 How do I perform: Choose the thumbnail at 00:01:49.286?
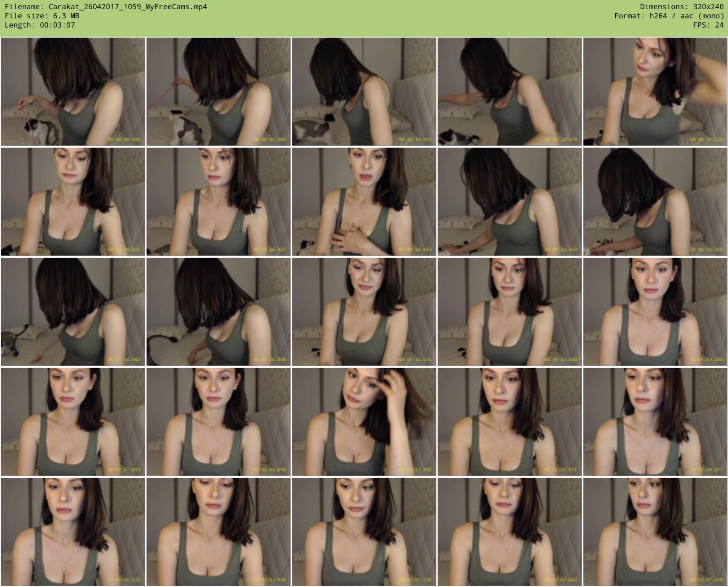tap(655, 312)
